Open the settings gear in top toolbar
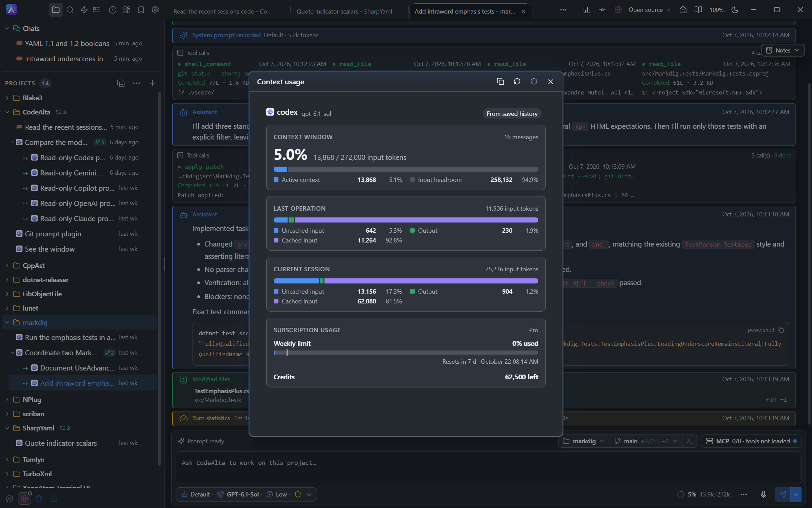 155,10
